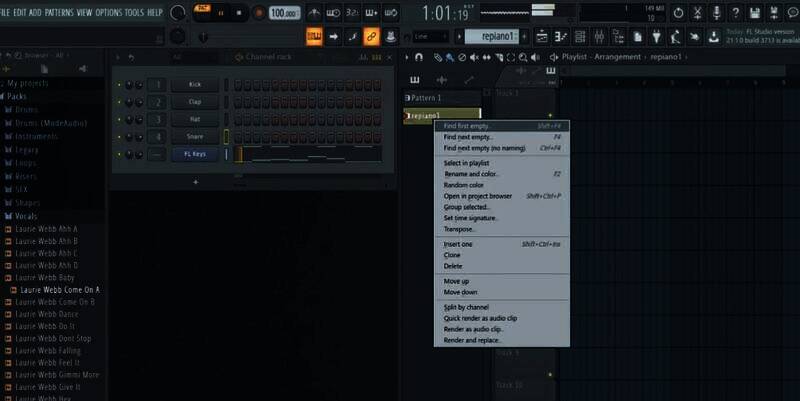Expand the Vocals folder in browser
This screenshot has width=800, height=401.
(x=27, y=216)
